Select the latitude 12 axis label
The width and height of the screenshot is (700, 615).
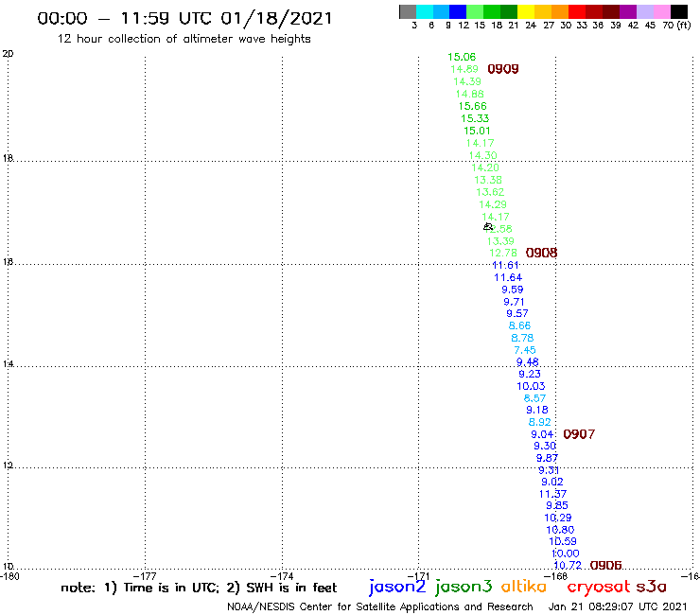click(x=8, y=466)
